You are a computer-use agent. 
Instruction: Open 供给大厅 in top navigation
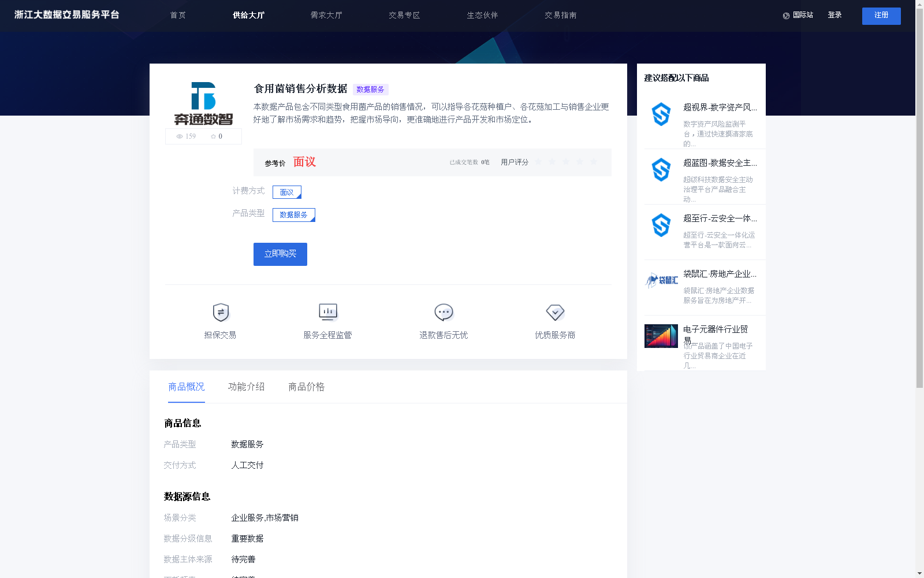click(x=248, y=15)
